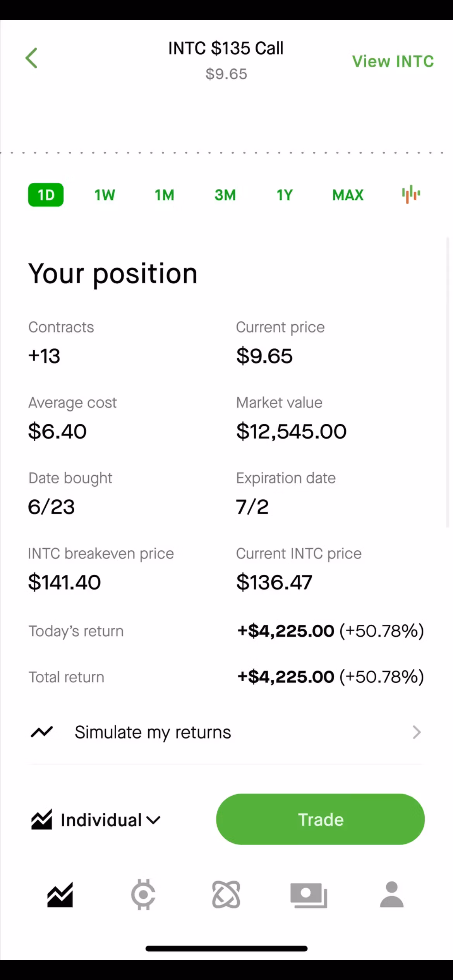Open the View INTC link
This screenshot has height=980, width=453.
tap(393, 61)
